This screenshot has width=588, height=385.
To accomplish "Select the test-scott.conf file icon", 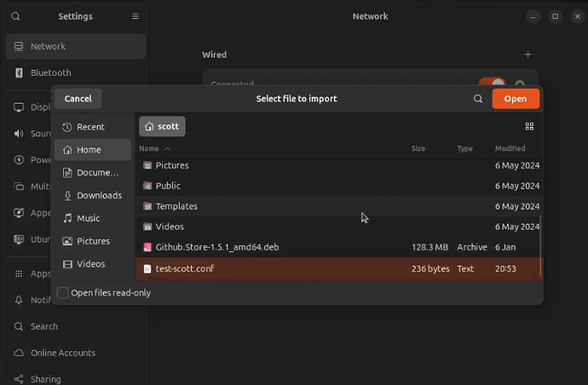I will click(x=147, y=268).
